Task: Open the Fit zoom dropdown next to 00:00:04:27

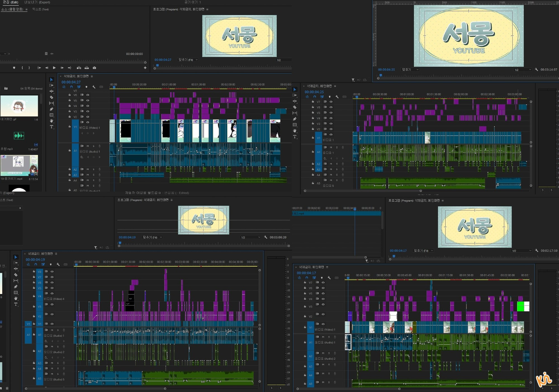Action: click(188, 60)
